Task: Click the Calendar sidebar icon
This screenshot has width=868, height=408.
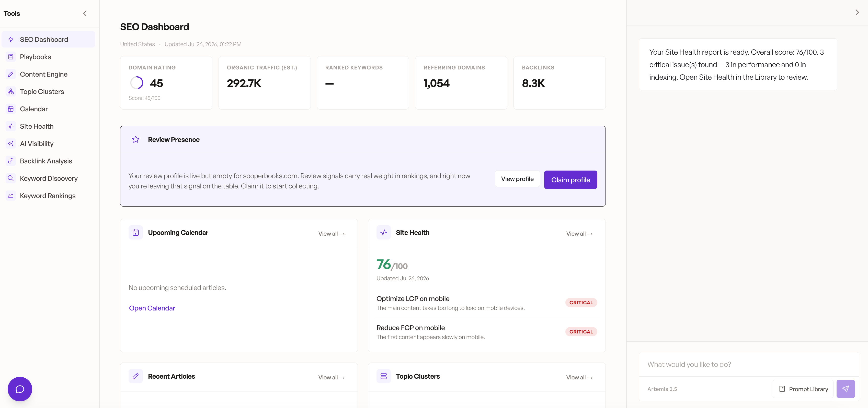Action: point(11,109)
